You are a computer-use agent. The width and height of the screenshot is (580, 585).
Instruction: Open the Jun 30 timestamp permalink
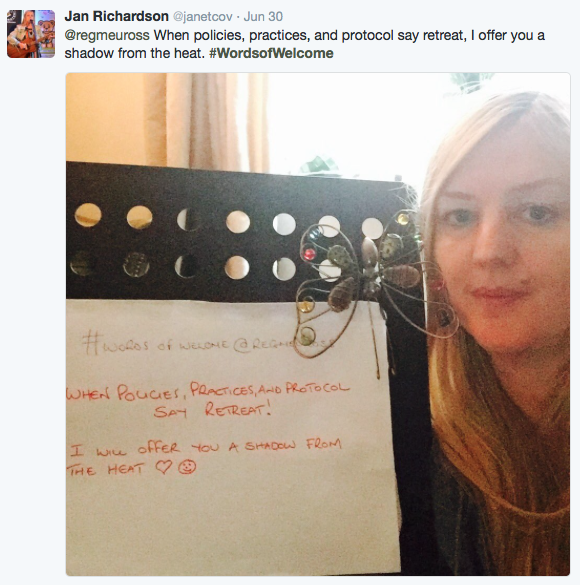click(x=263, y=17)
